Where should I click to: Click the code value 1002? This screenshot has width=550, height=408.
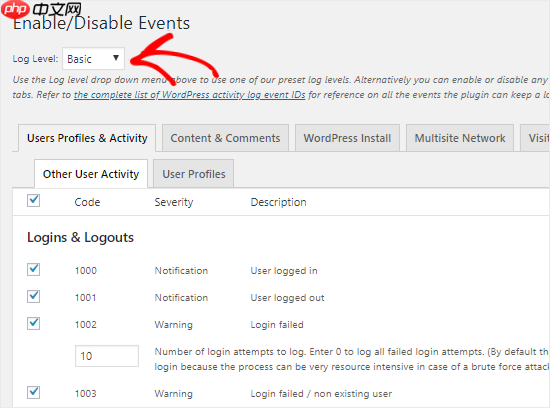pyautogui.click(x=86, y=325)
